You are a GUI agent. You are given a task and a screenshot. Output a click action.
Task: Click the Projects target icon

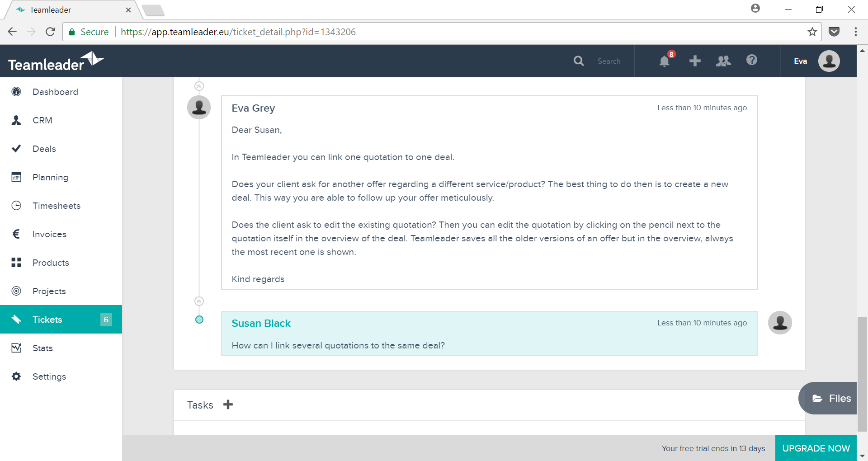pyautogui.click(x=16, y=291)
